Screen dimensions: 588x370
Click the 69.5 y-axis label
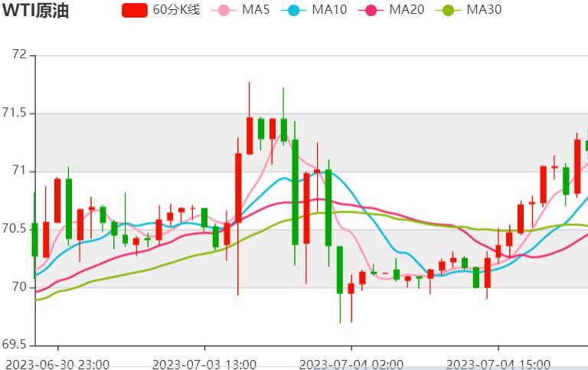coord(15,345)
